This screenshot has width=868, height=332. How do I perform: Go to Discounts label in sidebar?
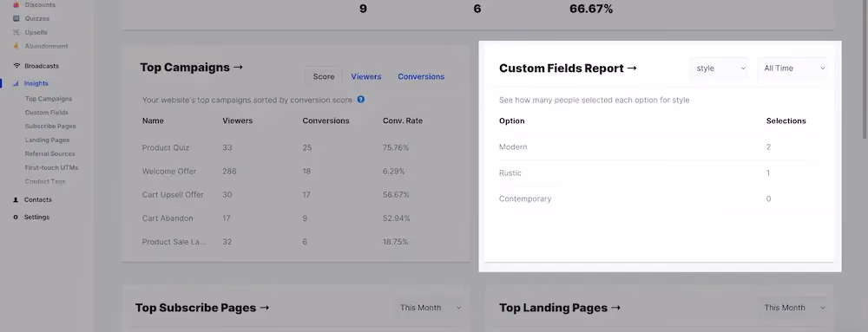[x=40, y=4]
